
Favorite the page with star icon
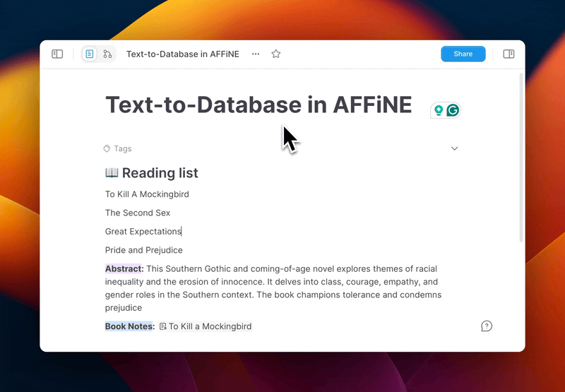click(x=276, y=54)
